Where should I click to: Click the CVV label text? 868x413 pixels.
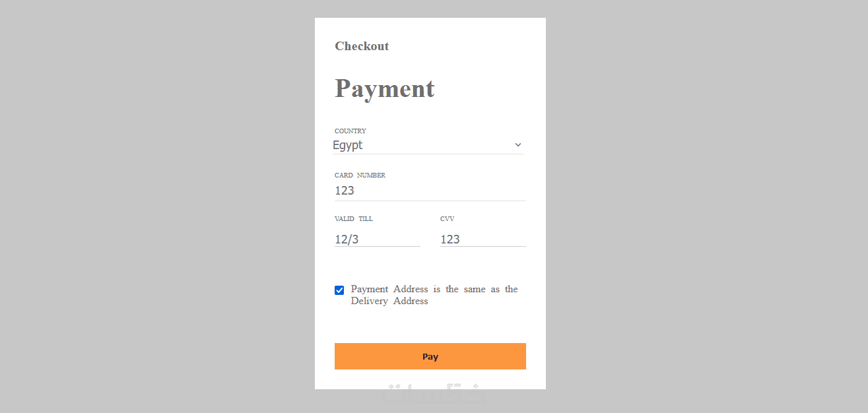pos(447,219)
